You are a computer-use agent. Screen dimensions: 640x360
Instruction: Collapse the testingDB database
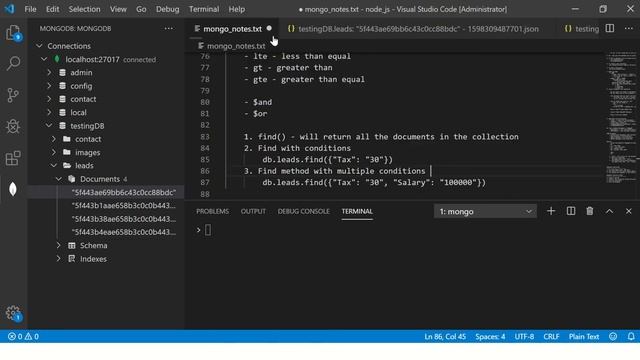49,126
